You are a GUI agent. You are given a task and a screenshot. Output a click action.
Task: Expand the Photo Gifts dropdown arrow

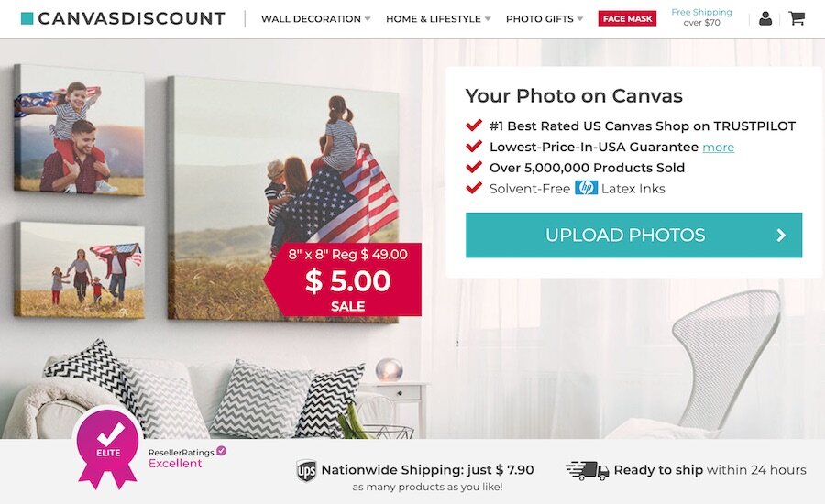click(x=580, y=19)
